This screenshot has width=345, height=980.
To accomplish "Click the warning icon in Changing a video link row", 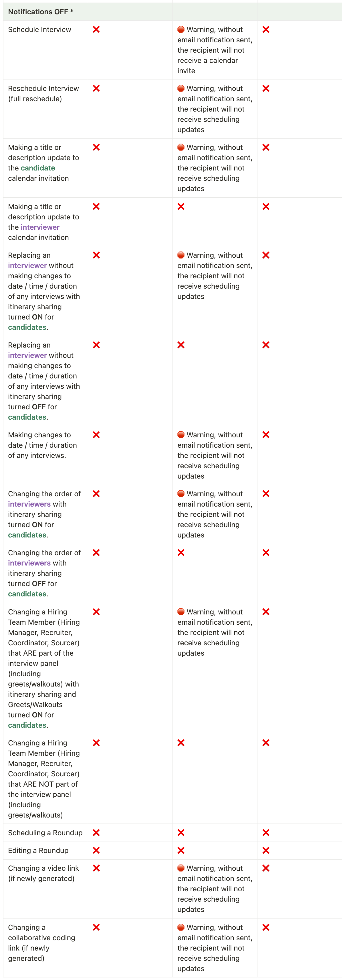I will tap(181, 868).
